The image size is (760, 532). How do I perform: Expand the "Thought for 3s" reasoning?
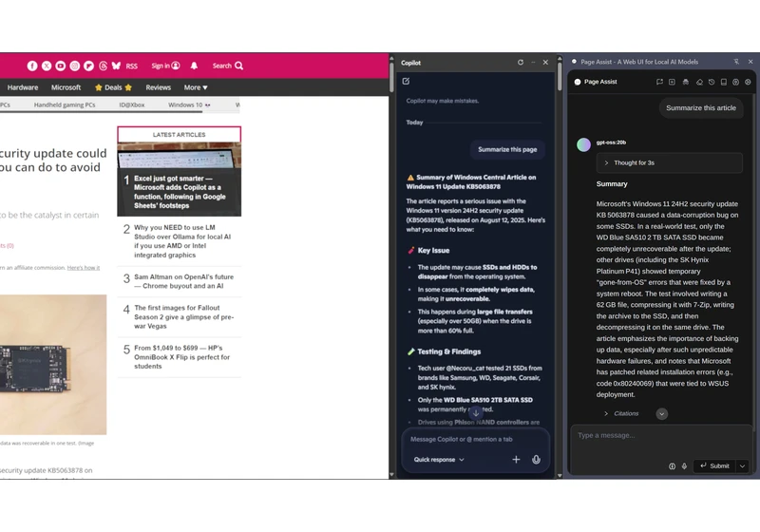click(670, 162)
